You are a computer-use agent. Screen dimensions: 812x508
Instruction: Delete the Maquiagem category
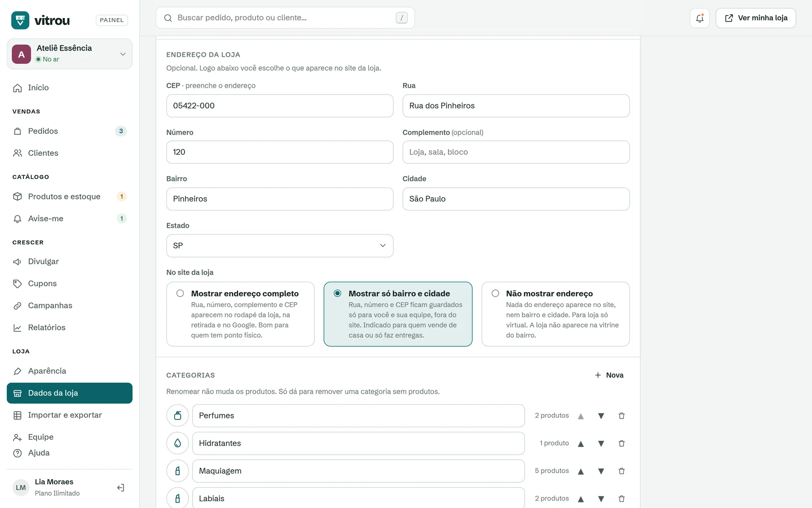622,471
